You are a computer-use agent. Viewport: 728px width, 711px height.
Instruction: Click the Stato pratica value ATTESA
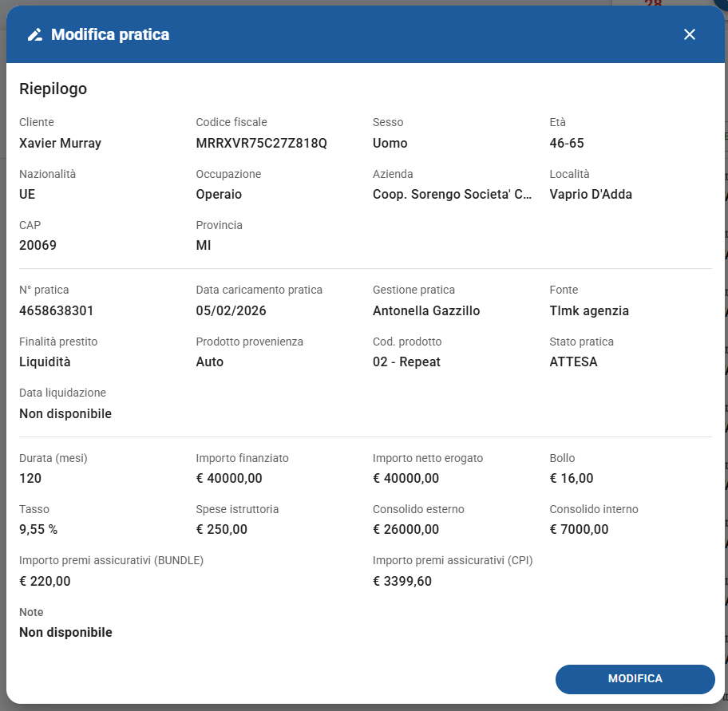coord(573,362)
